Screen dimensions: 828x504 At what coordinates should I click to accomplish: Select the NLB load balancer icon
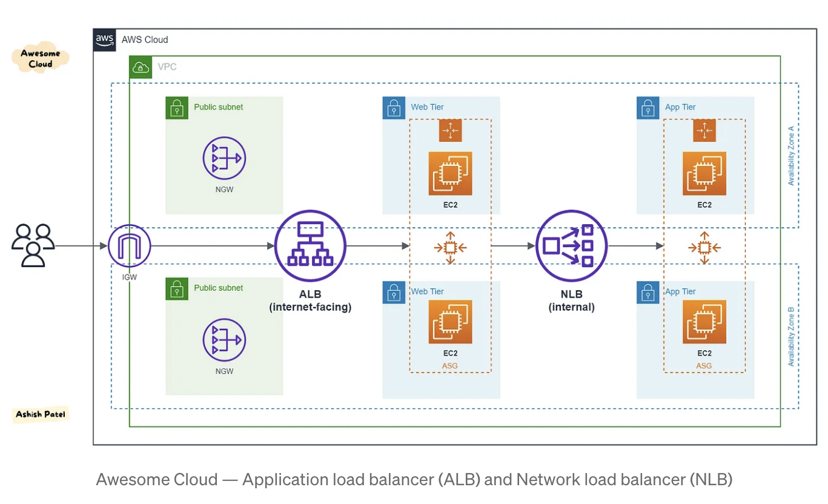(572, 246)
